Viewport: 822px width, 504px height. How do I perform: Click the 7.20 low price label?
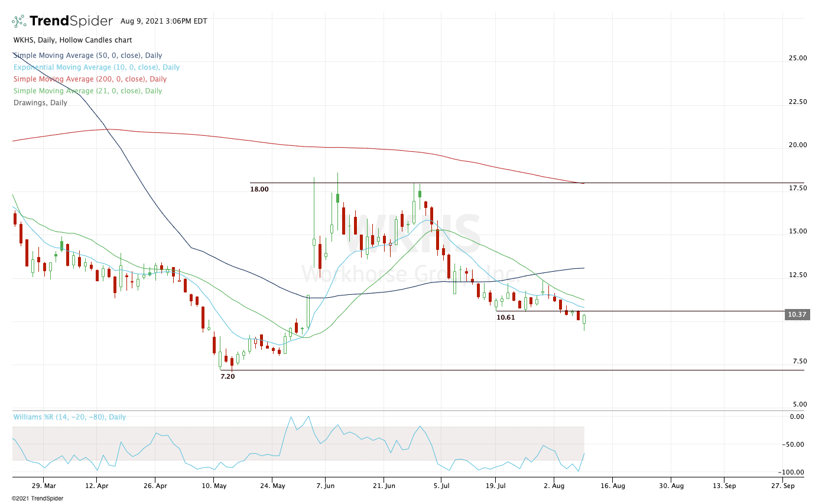pos(228,376)
